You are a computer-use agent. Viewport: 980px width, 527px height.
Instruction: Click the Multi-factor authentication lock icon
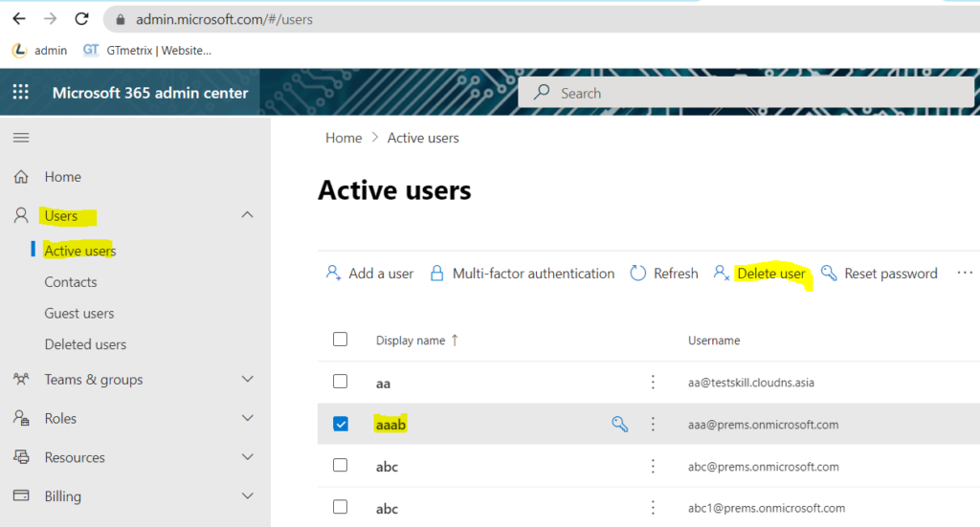click(x=436, y=273)
